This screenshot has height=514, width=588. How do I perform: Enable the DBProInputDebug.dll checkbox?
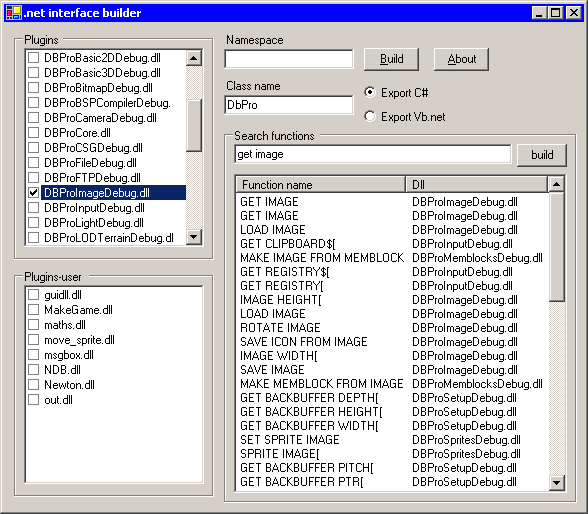33,207
